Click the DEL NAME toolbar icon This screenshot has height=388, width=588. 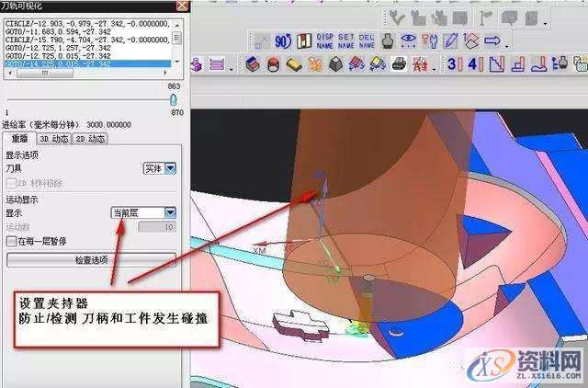tap(367, 40)
